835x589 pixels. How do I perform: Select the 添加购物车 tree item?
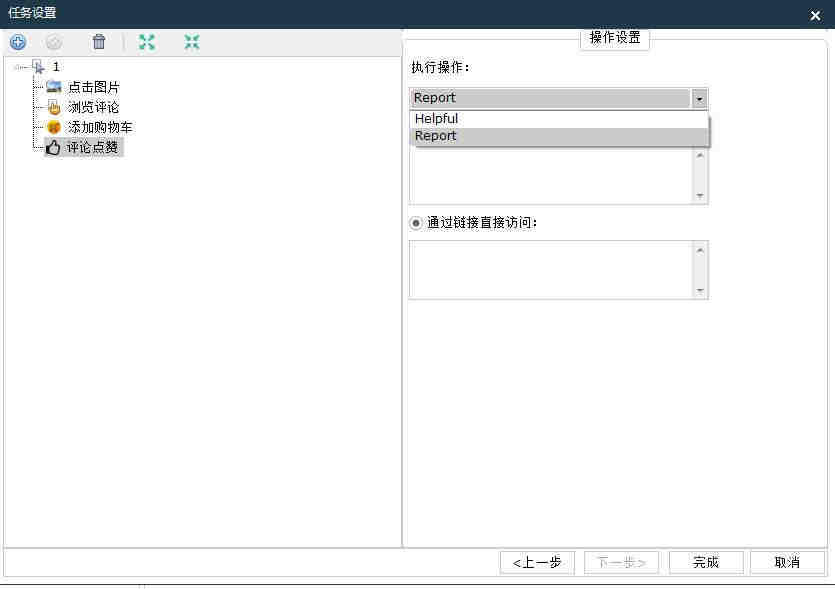pyautogui.click(x=100, y=127)
